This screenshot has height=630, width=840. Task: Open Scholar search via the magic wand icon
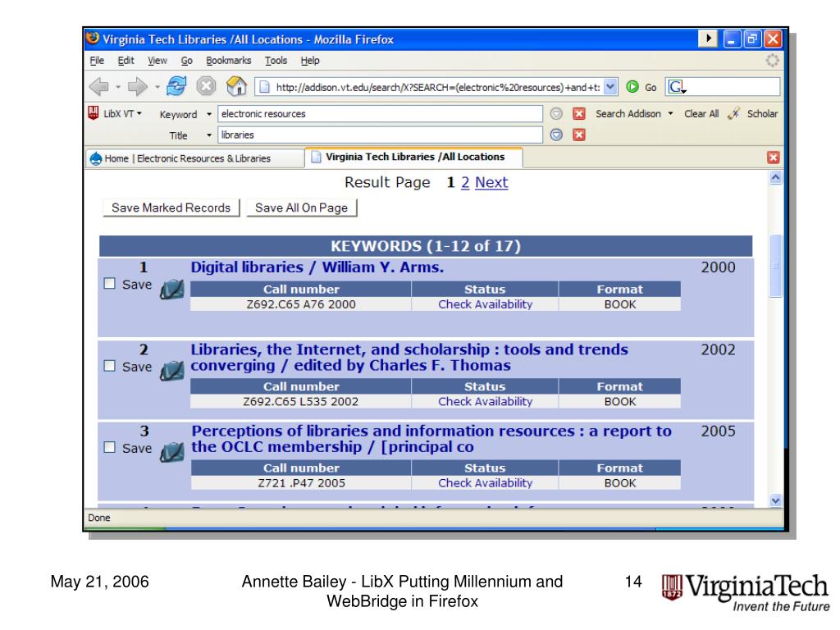[734, 113]
